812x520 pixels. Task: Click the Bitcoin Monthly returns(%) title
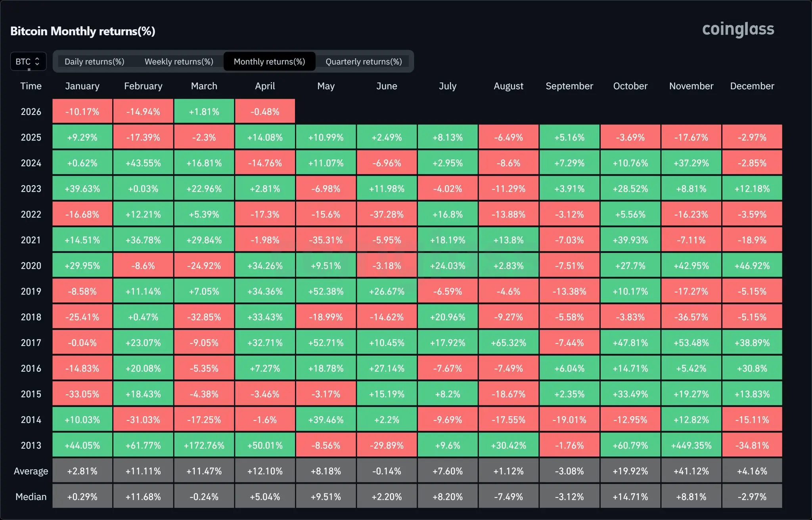[82, 31]
